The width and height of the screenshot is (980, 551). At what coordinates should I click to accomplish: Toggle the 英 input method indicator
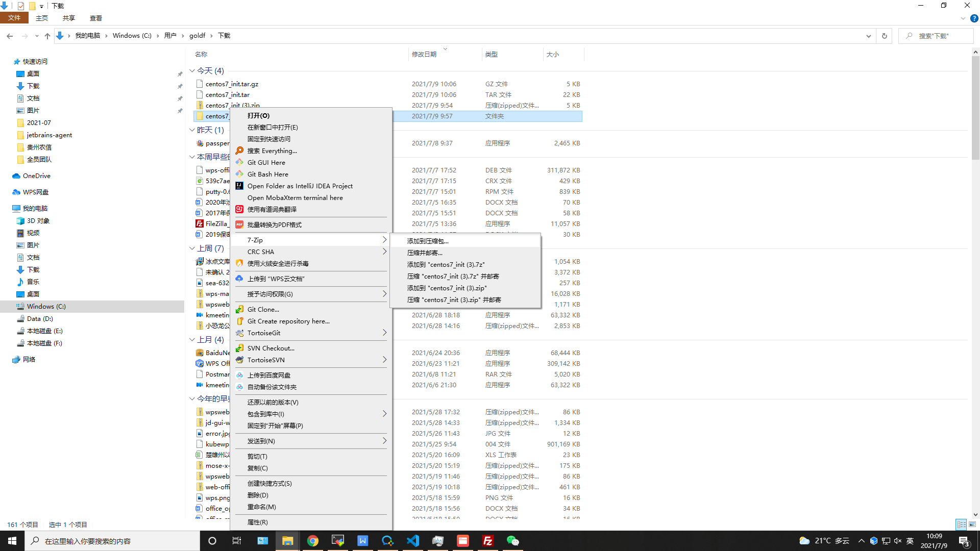(x=910, y=541)
